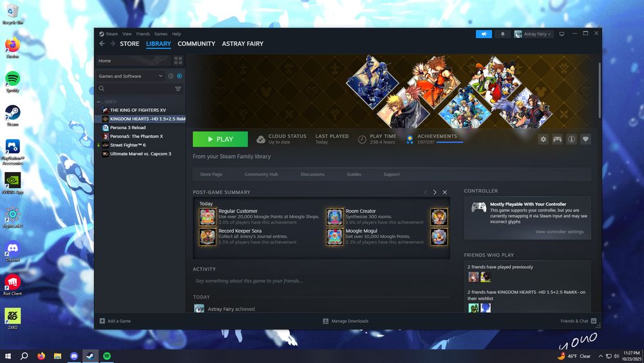Viewport: 644px width, 363px height.
Task: Click the Moogle Mogul achievement icon
Action: 335,237
